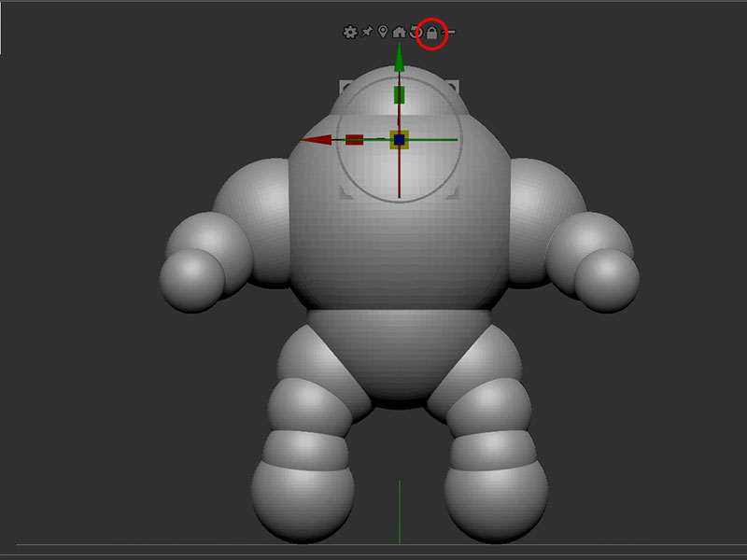Toggle the transpose-all icon right of lock

click(449, 32)
